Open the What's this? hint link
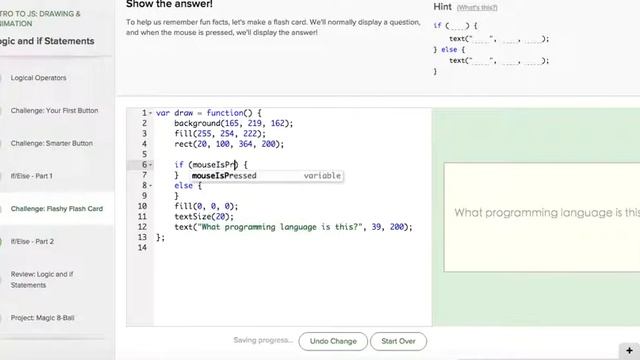Image resolution: width=640 pixels, height=360 pixels. tap(477, 7)
